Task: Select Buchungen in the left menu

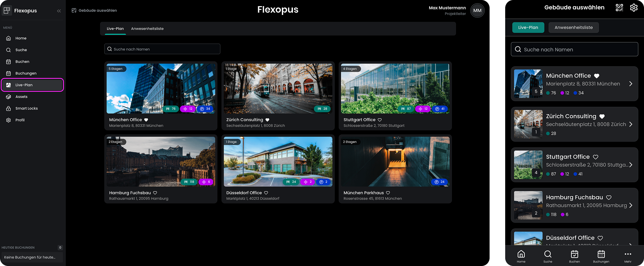Action: 26,73
